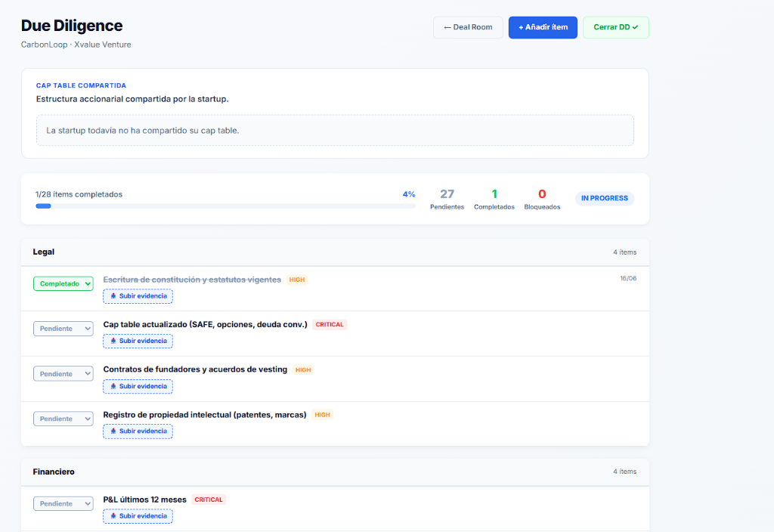
Task: Open status dropdown for Escritura de constitución
Action: pyautogui.click(x=63, y=284)
